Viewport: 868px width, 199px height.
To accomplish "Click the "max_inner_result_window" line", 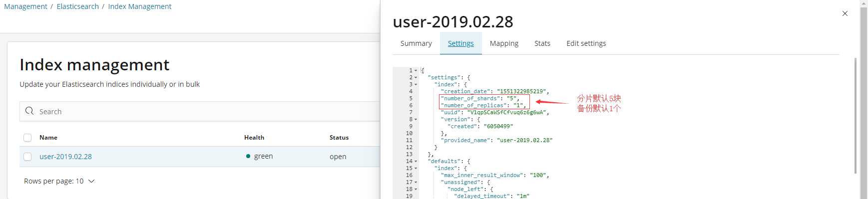I will coord(495,175).
